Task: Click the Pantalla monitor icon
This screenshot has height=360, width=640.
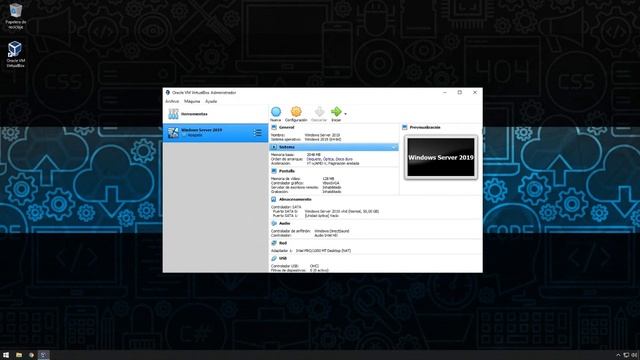Action: coord(274,171)
